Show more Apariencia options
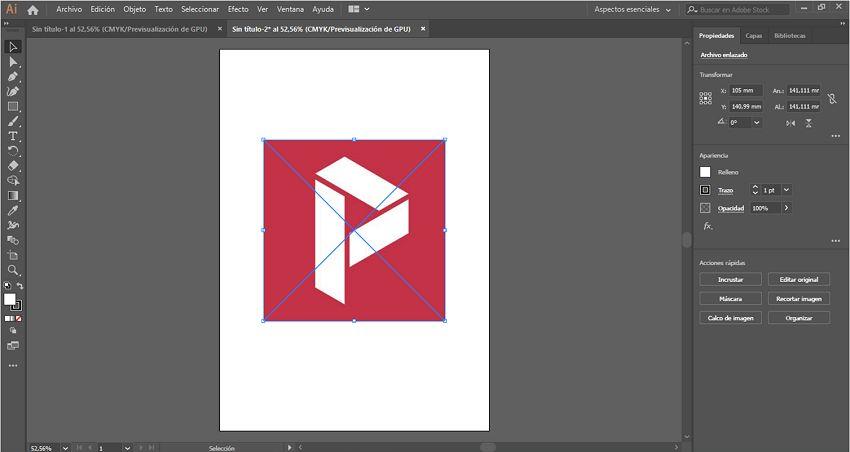 pos(835,241)
